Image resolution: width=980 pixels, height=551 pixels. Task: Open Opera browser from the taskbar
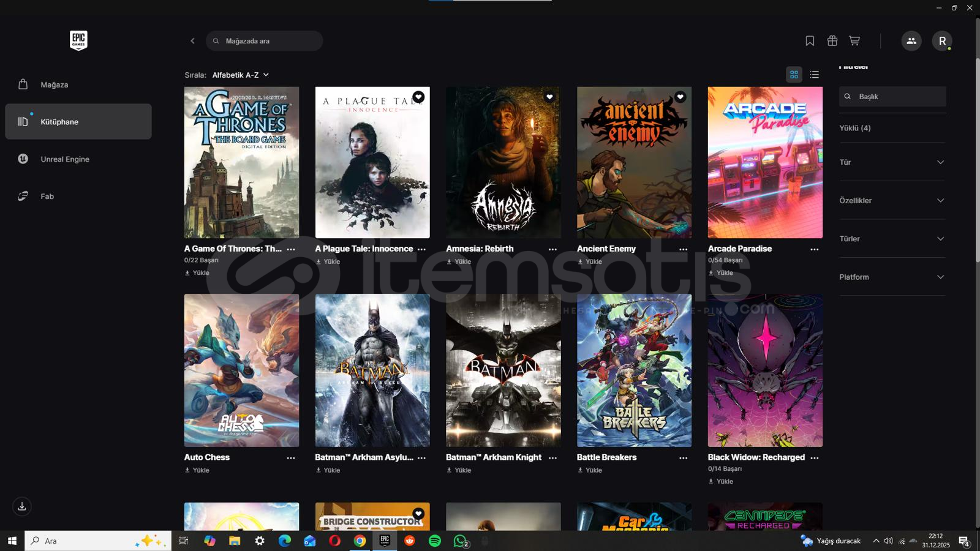click(334, 541)
